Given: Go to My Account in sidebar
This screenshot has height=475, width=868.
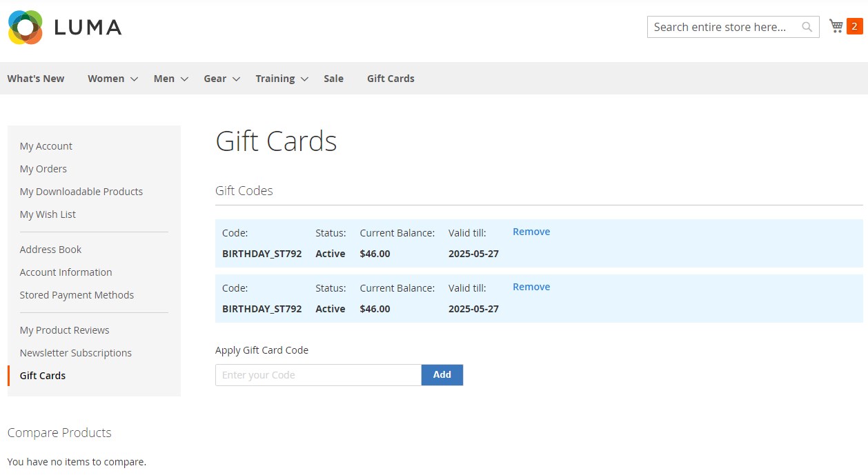Looking at the screenshot, I should point(46,146).
